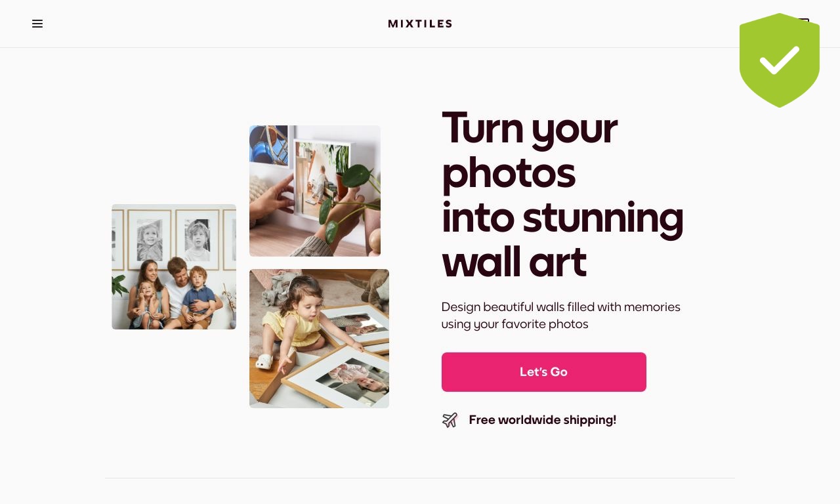This screenshot has width=840, height=504.
Task: Click the airplane shipping icon
Action: click(x=450, y=420)
